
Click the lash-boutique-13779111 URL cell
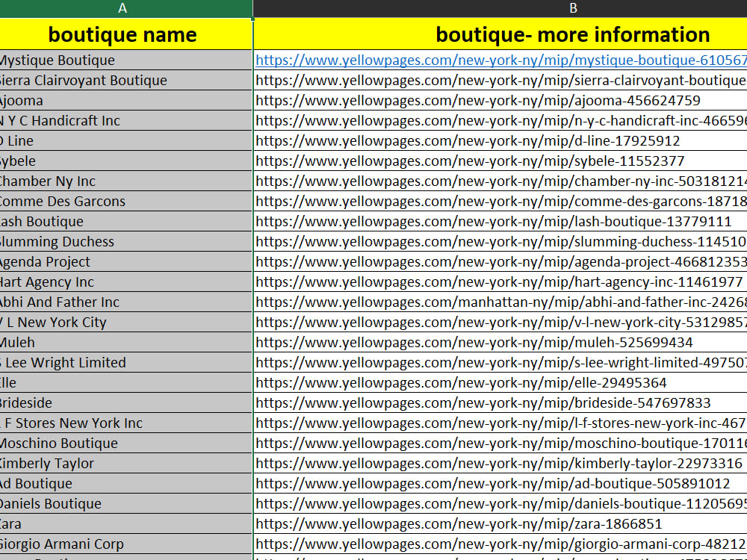[x=500, y=222]
